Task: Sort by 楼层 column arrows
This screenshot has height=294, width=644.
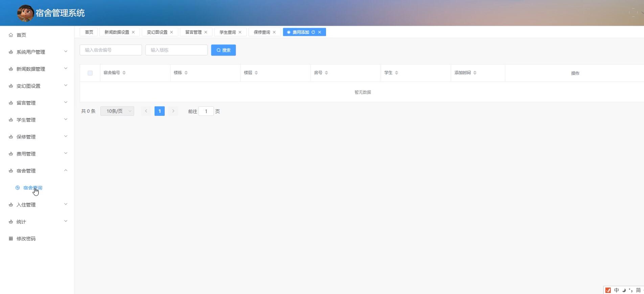Action: point(256,73)
